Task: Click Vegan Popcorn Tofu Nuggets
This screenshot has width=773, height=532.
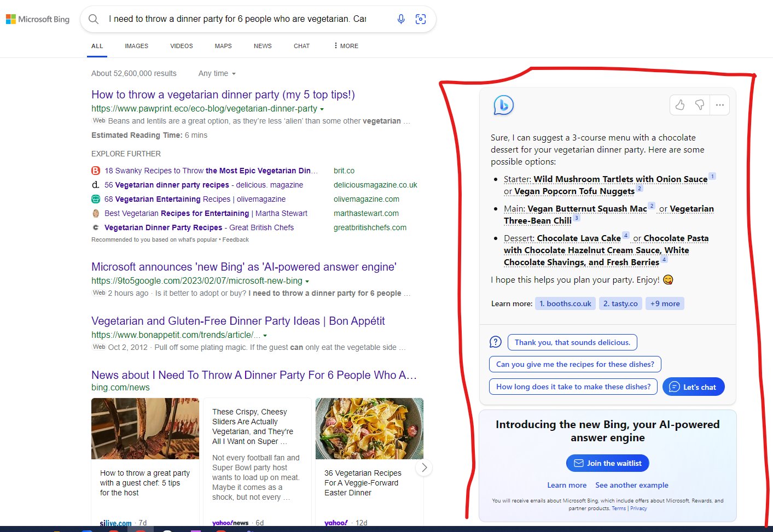Action: 574,191
